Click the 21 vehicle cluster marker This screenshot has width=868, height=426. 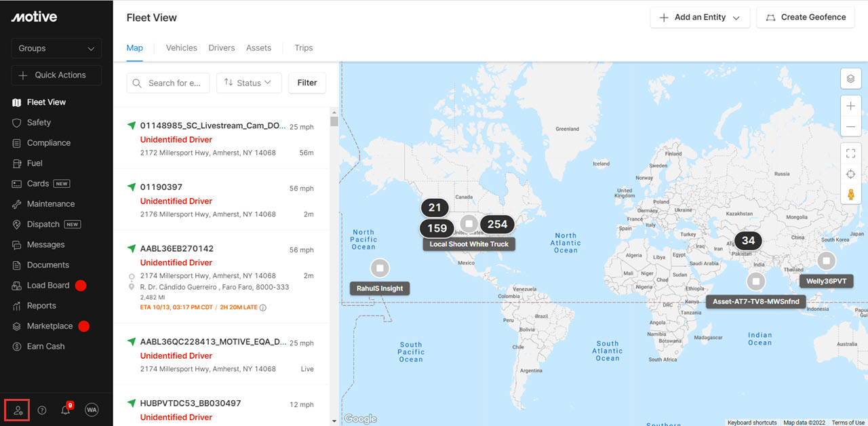coord(435,208)
